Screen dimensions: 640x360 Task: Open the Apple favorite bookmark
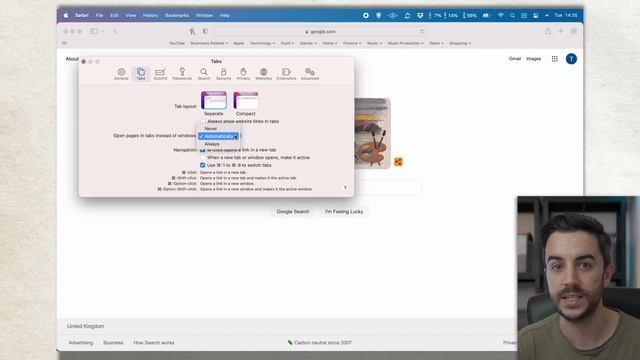[239, 43]
